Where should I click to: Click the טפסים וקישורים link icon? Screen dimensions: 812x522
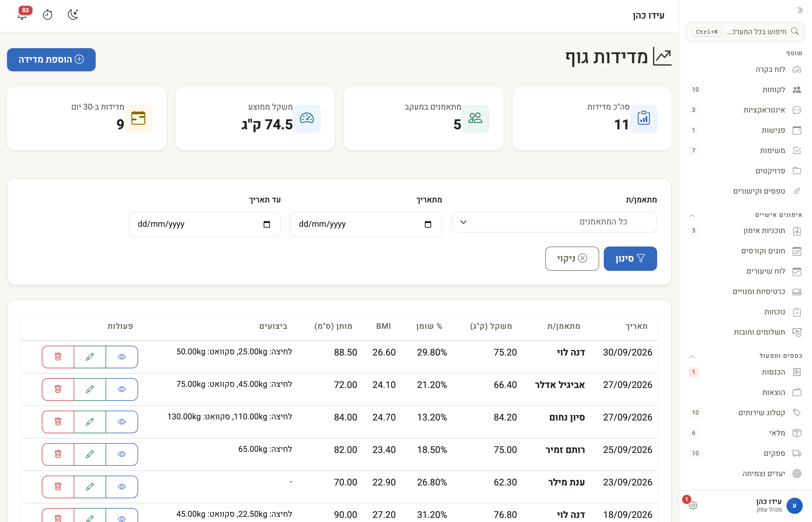[x=797, y=191]
